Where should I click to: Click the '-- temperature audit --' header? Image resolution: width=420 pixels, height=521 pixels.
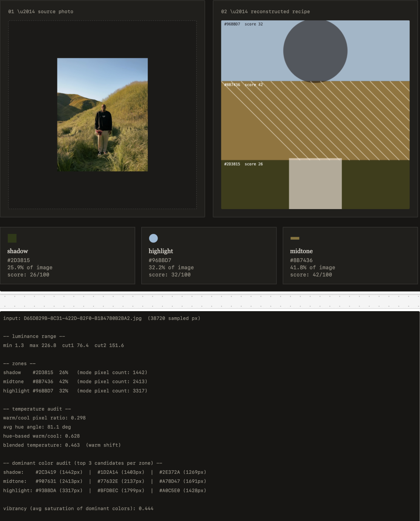(x=37, y=409)
